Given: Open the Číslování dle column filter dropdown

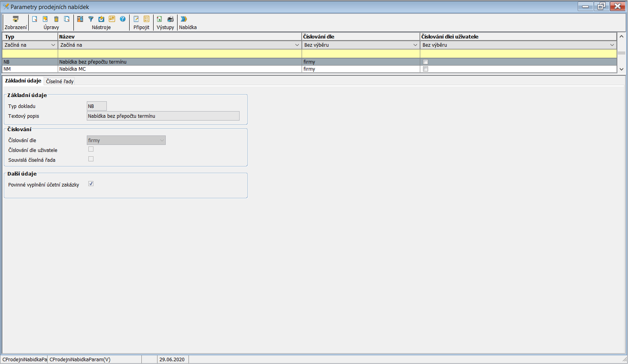Looking at the screenshot, I should click(x=415, y=45).
